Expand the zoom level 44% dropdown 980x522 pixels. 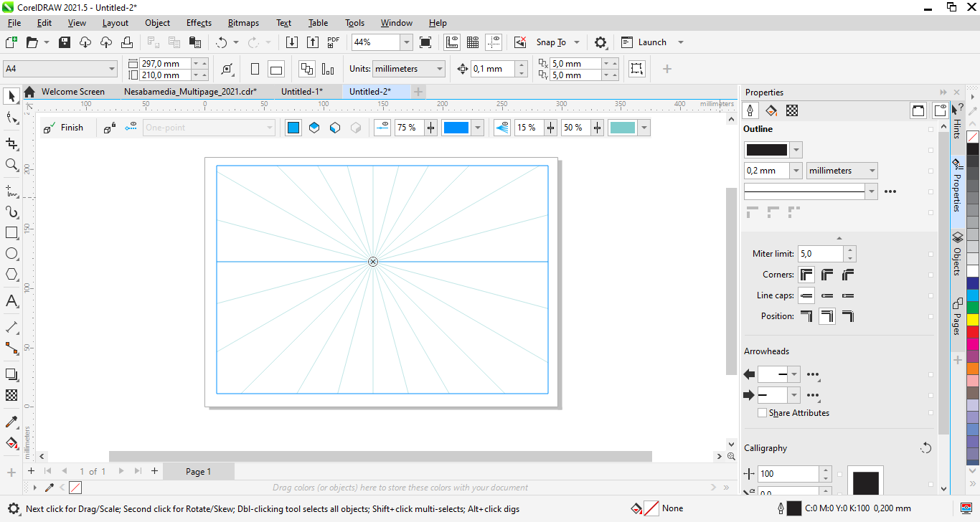(x=406, y=42)
